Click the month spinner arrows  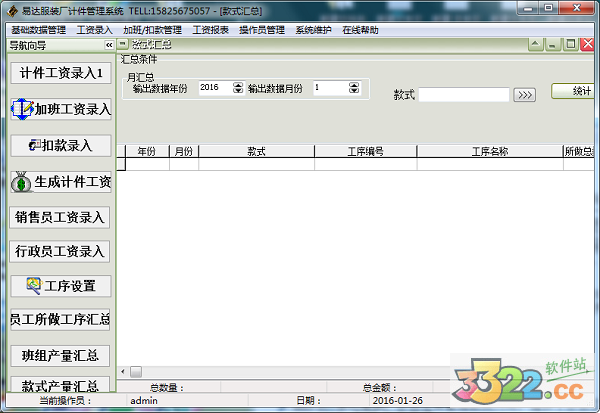pos(354,88)
